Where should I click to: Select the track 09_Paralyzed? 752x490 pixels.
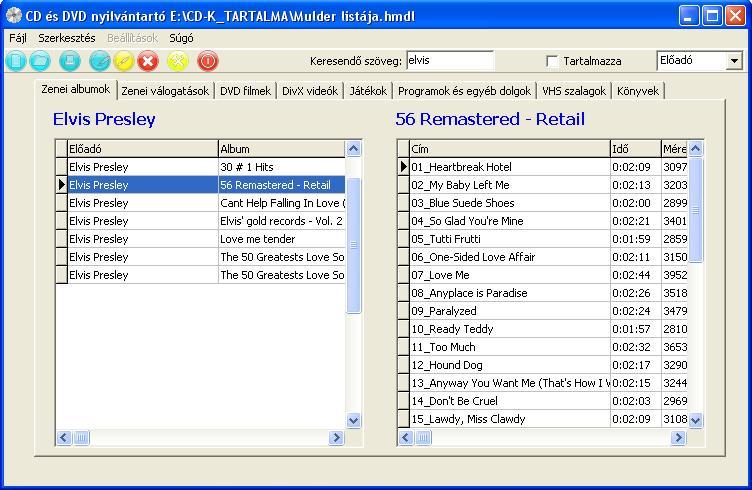[510, 311]
